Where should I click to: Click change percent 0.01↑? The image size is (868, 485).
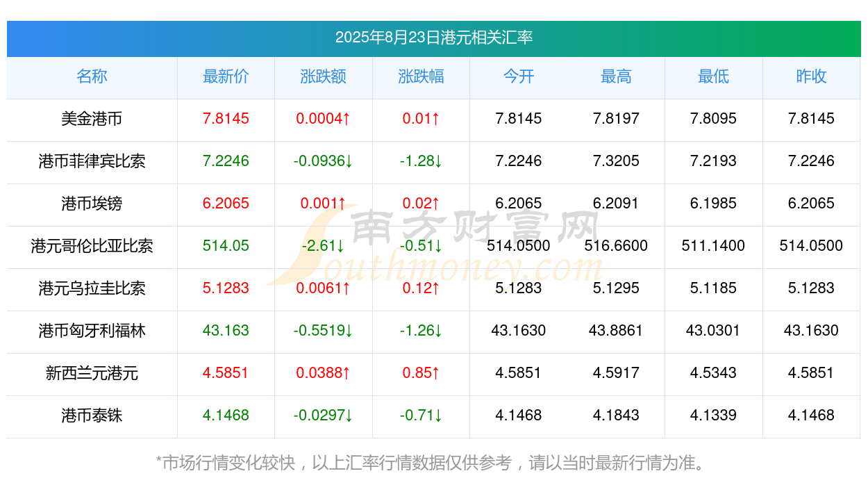coord(421,119)
